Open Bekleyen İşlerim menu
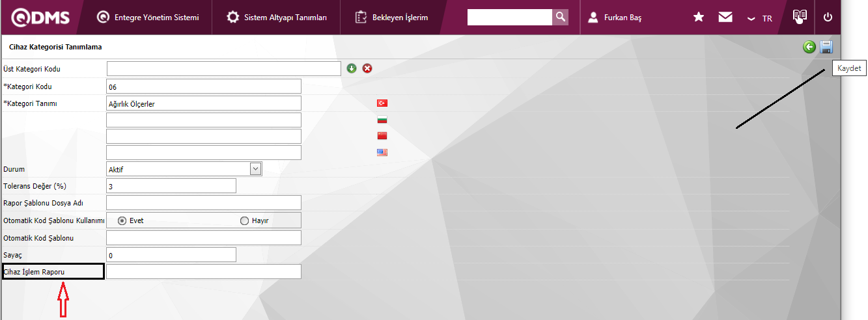868x320 pixels. 392,18
